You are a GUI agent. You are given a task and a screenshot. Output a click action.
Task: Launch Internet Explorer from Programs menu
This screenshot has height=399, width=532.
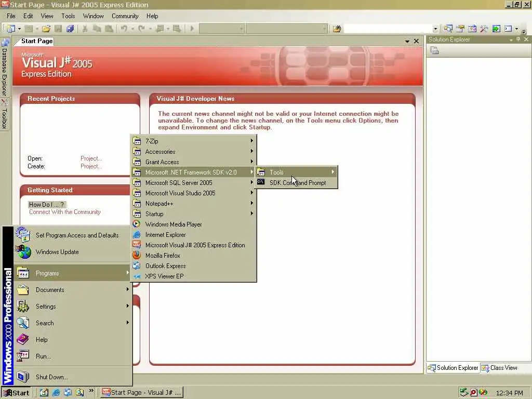(x=193, y=235)
